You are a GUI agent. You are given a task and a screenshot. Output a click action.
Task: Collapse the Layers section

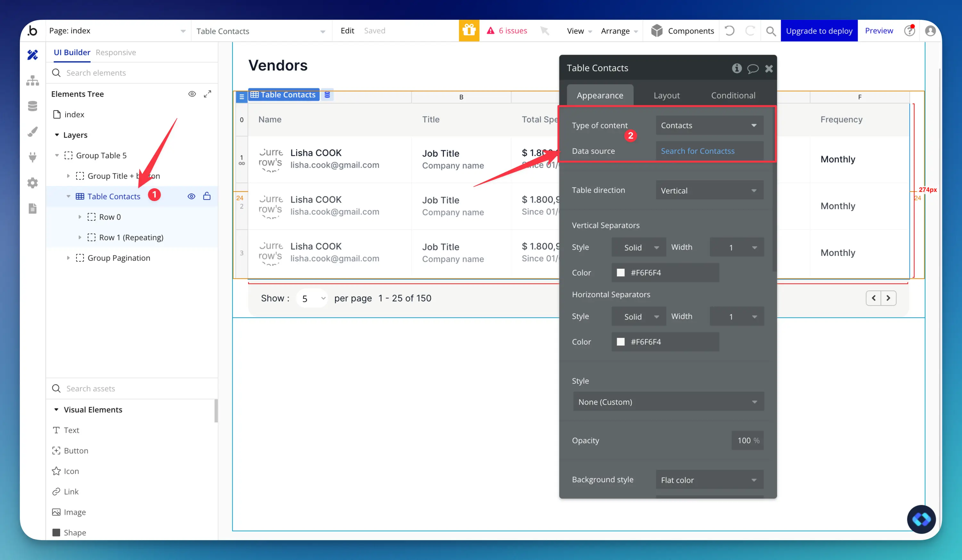(x=57, y=135)
